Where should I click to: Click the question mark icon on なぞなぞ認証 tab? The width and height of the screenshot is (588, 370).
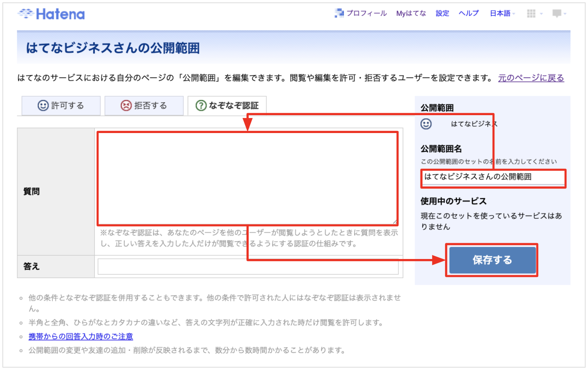pyautogui.click(x=201, y=106)
